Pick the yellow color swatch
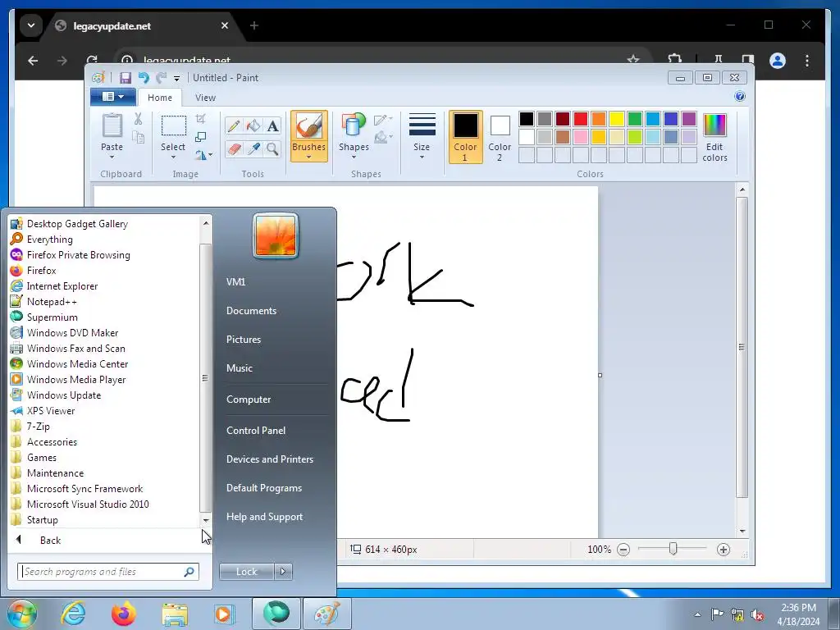840x630 pixels. (x=617, y=119)
